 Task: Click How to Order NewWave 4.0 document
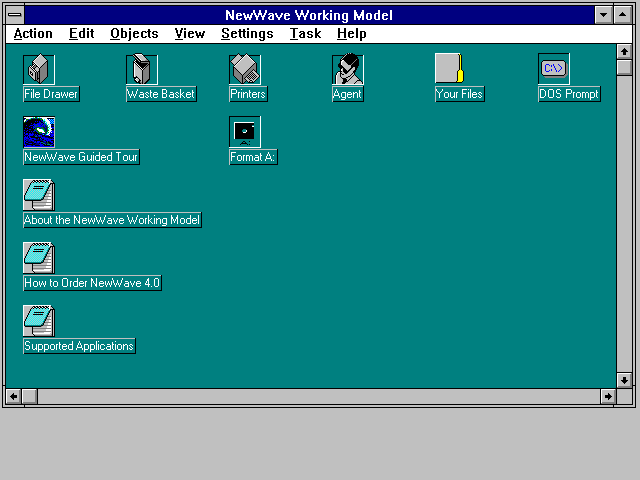pos(39,259)
